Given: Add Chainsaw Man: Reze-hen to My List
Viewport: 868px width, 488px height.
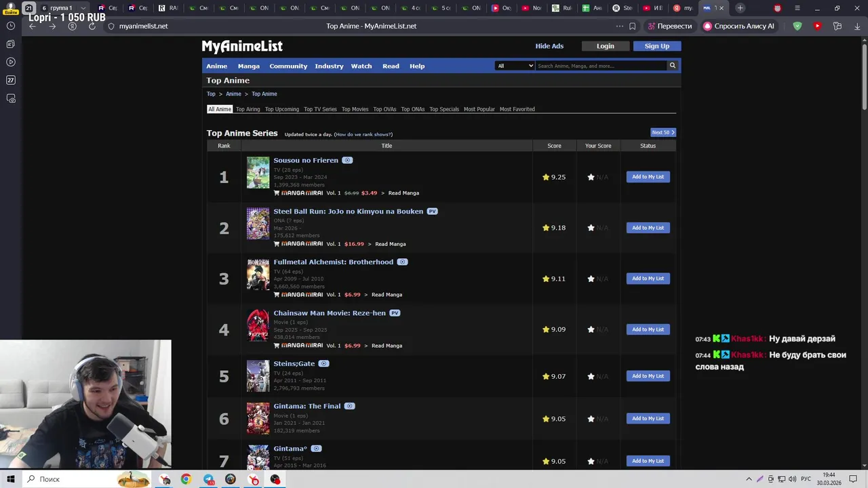Looking at the screenshot, I should point(648,329).
